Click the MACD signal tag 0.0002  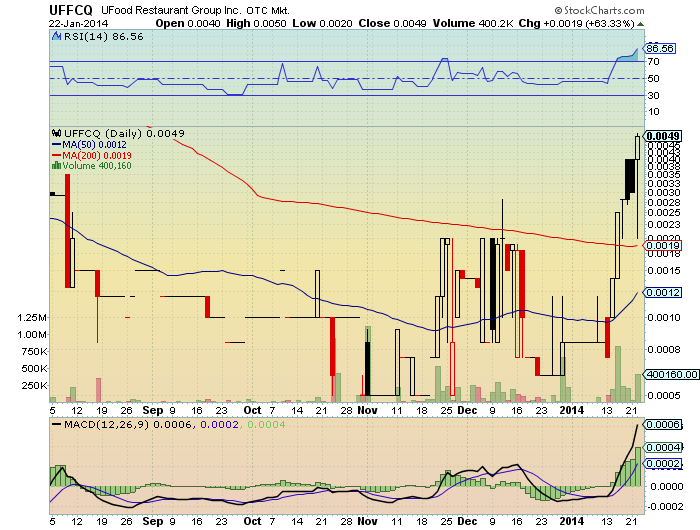click(662, 463)
